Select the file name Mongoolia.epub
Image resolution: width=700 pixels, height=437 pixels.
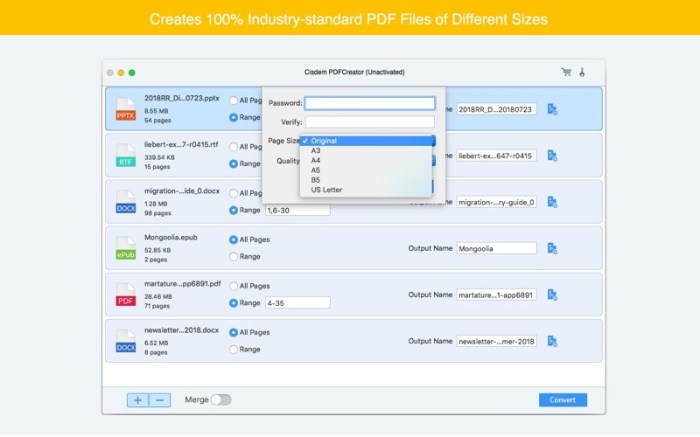point(171,237)
